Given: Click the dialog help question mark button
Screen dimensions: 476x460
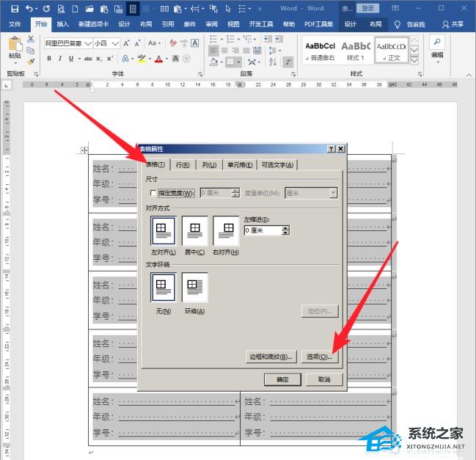Looking at the screenshot, I should click(x=331, y=149).
